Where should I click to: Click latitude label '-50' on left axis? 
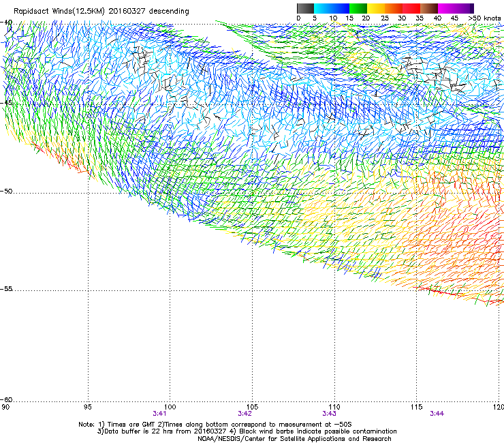pos(6,191)
